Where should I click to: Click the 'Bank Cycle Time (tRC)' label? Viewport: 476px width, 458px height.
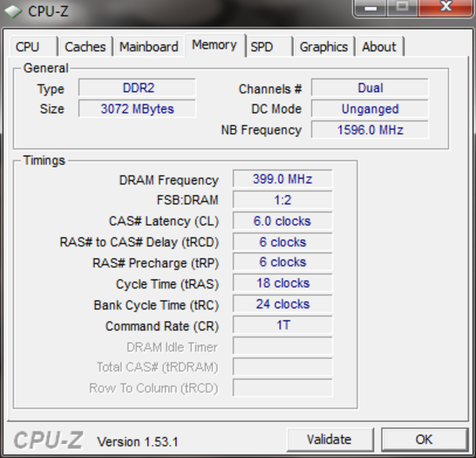pyautogui.click(x=157, y=305)
